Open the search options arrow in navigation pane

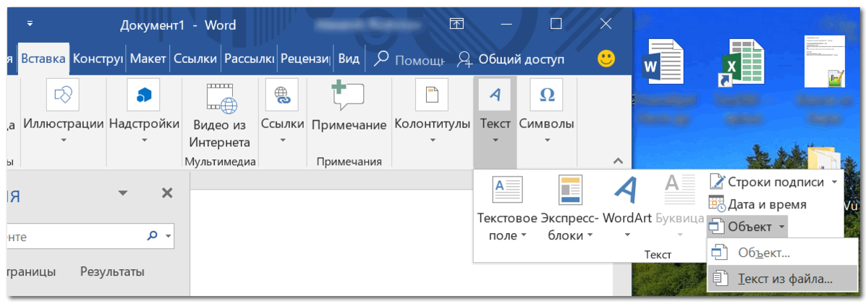click(x=168, y=236)
